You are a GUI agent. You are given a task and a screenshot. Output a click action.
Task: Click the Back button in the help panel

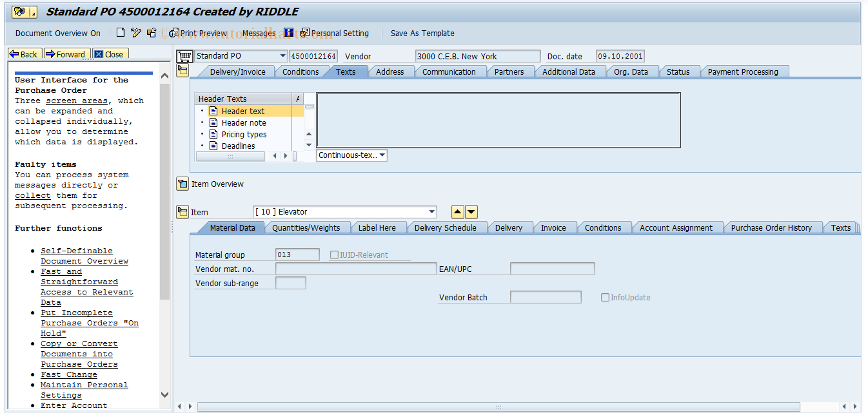(x=24, y=53)
